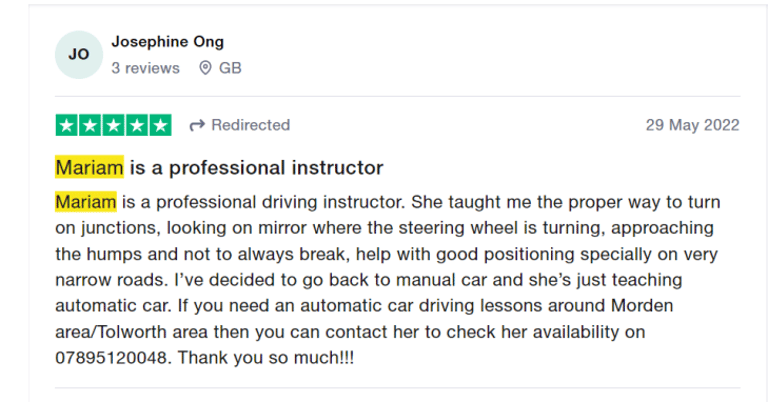Select the GB country label
The image size is (768, 402).
tap(230, 68)
